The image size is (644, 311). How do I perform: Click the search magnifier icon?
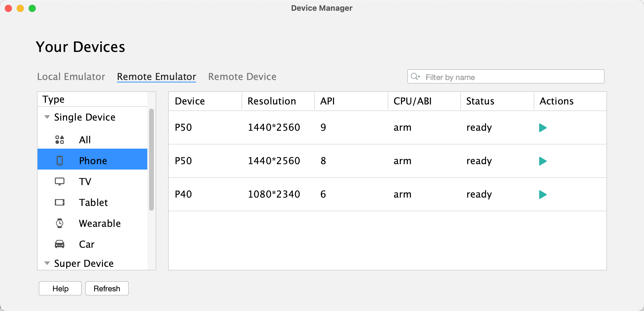(x=415, y=77)
